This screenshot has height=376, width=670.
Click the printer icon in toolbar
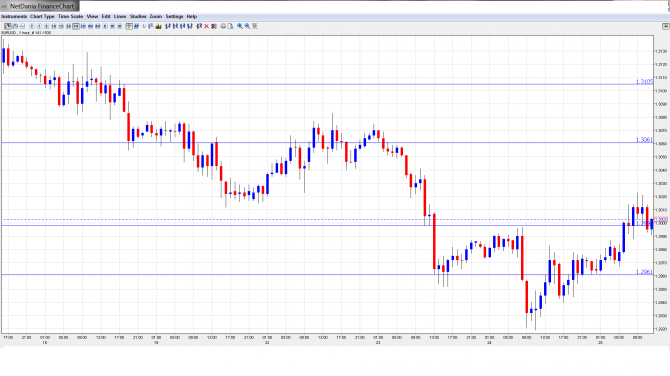[223, 26]
